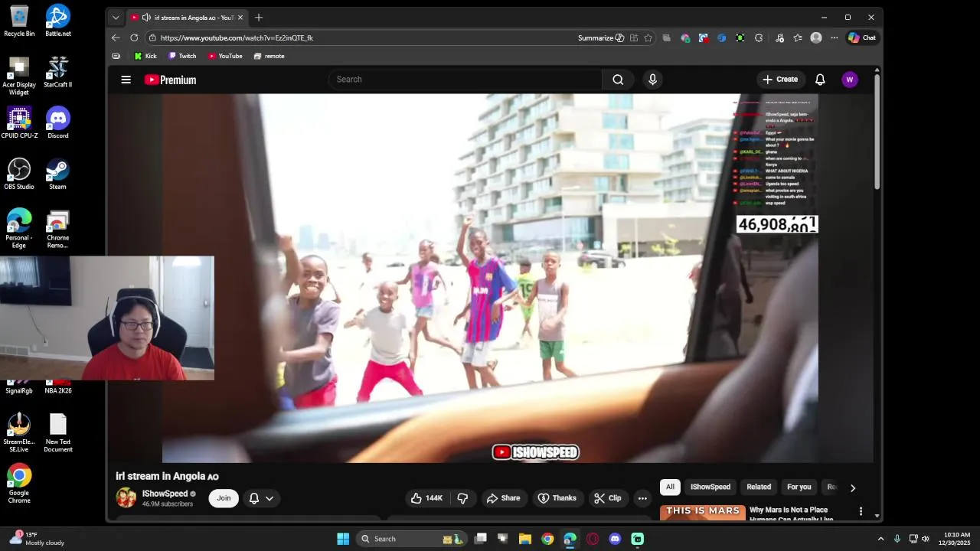Mute the tab via the speaker icon

coord(146,18)
